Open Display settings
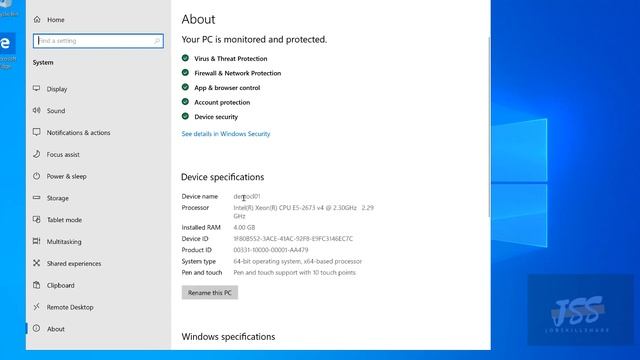The width and height of the screenshot is (640, 360). coord(57,89)
